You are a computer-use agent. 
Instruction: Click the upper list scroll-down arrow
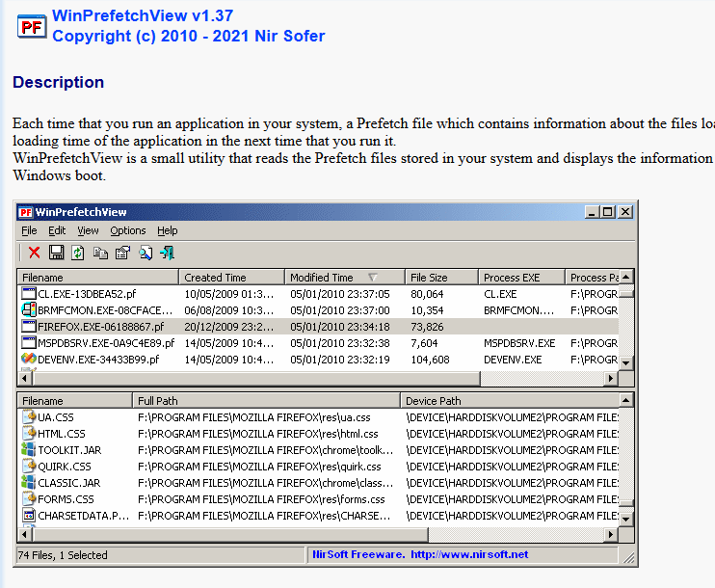click(x=626, y=363)
